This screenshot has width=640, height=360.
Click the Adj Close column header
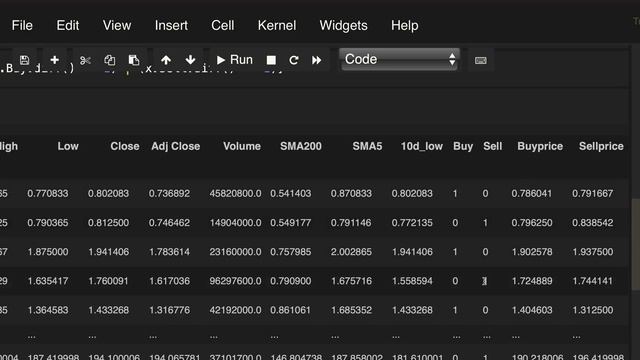tap(176, 146)
